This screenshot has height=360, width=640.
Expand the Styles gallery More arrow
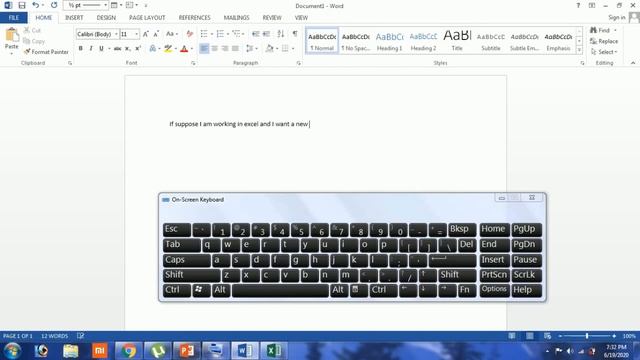pyautogui.click(x=579, y=50)
